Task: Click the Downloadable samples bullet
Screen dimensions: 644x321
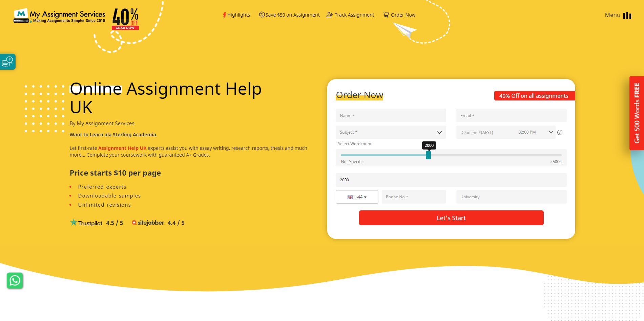Action: click(x=109, y=196)
